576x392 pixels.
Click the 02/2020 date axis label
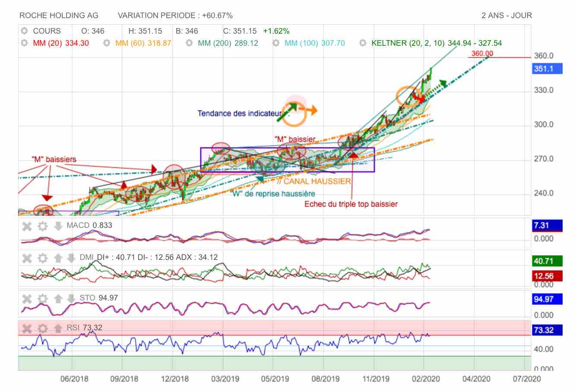[x=426, y=379]
